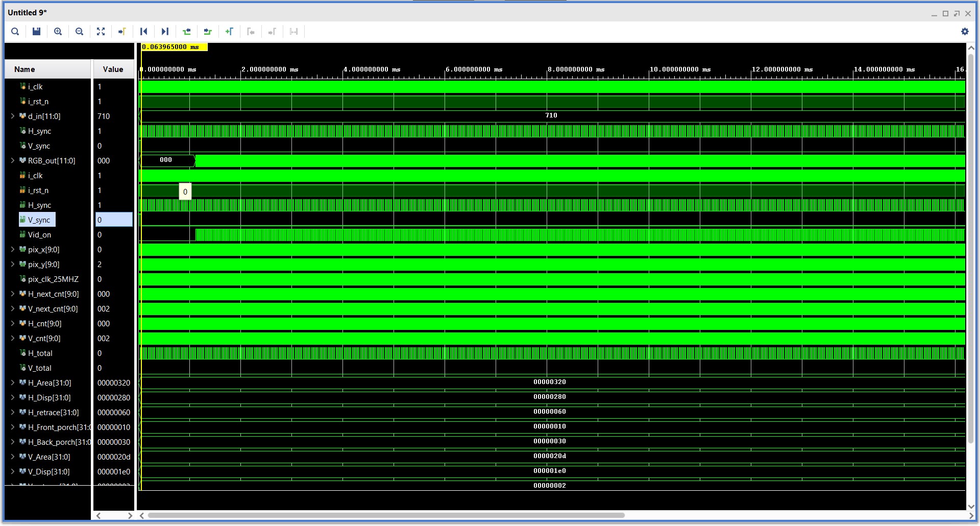Viewport: 980px width, 526px height.
Task: Click the Value column header
Action: (x=112, y=69)
